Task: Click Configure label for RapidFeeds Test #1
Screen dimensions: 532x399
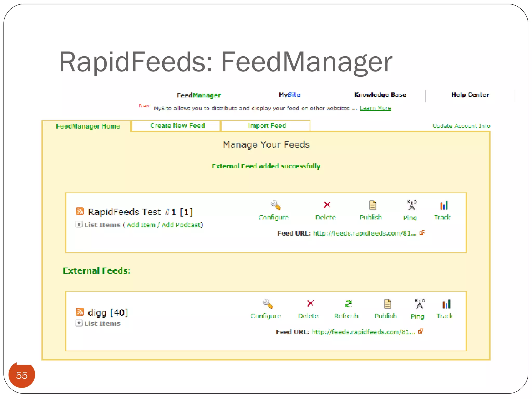Action: tap(274, 217)
